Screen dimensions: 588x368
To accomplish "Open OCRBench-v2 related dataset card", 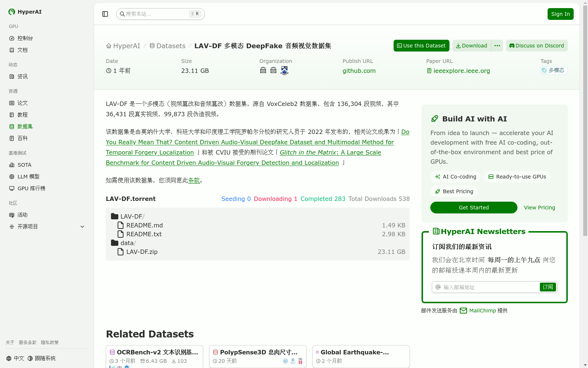I will (154, 356).
